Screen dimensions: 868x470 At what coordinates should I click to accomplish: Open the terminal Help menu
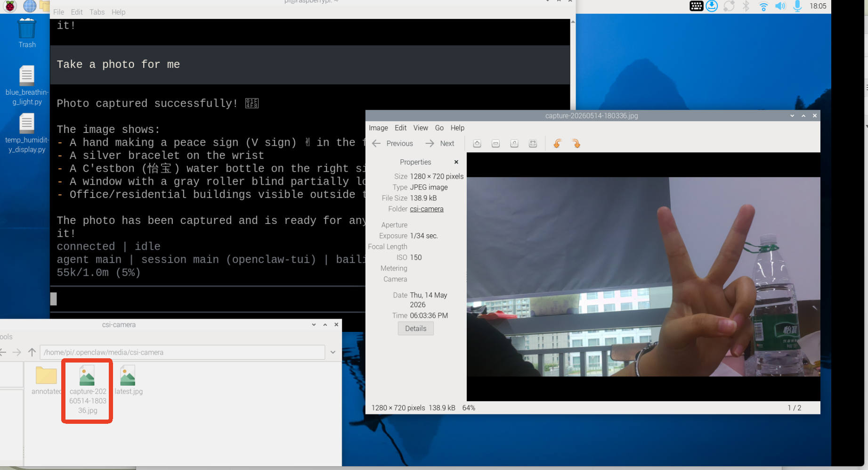pos(118,12)
